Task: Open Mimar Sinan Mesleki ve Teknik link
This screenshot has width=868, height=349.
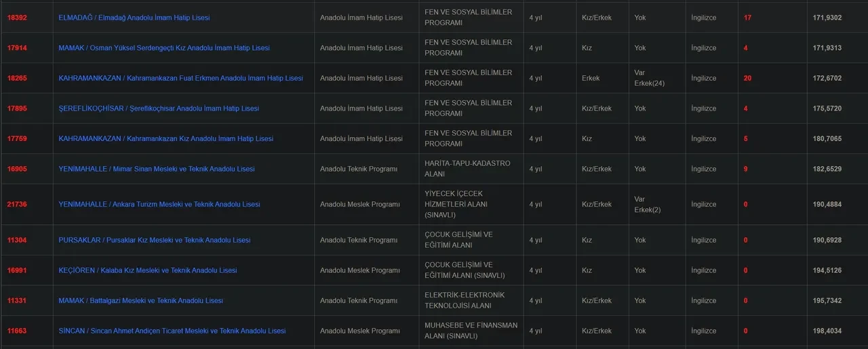Action: coord(157,169)
